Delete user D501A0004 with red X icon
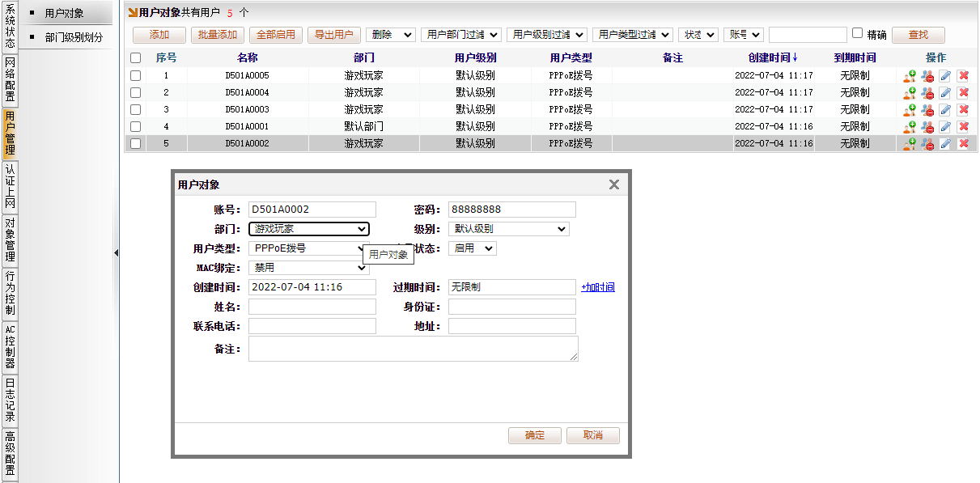Screen dimensions: 980x483 (x=963, y=92)
